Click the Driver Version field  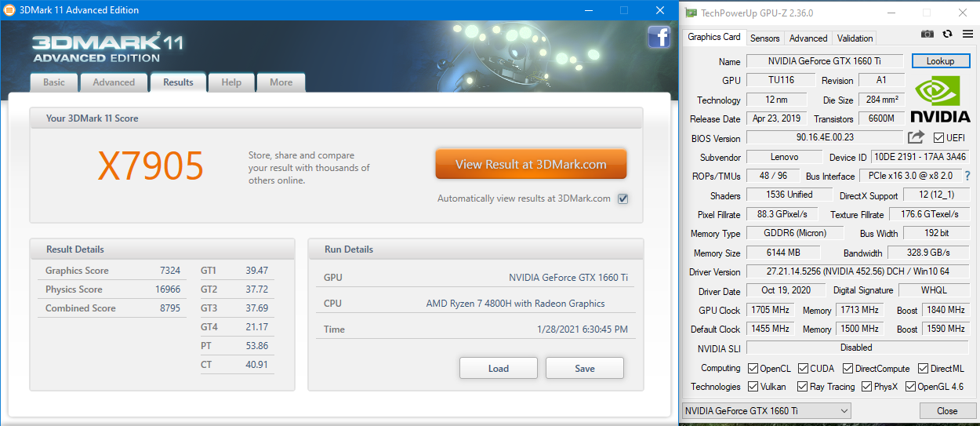pos(857,271)
